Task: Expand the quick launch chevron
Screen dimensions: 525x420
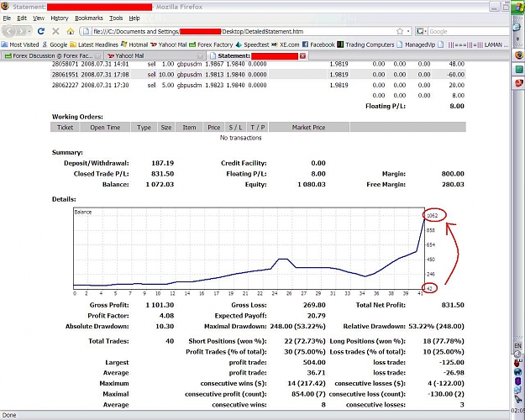Action: [517, 39]
